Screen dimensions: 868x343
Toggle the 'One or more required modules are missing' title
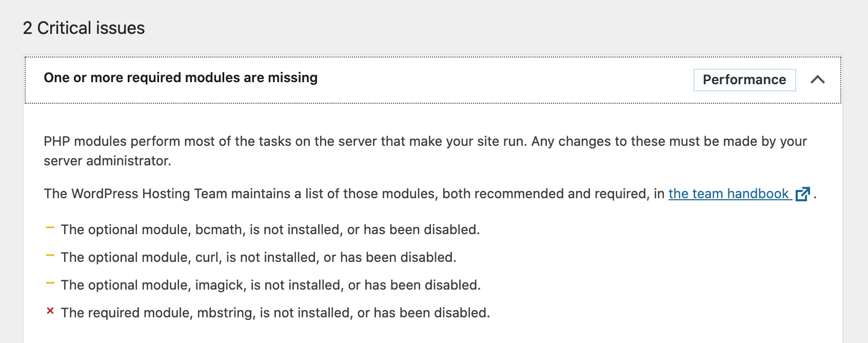pyautogui.click(x=181, y=78)
